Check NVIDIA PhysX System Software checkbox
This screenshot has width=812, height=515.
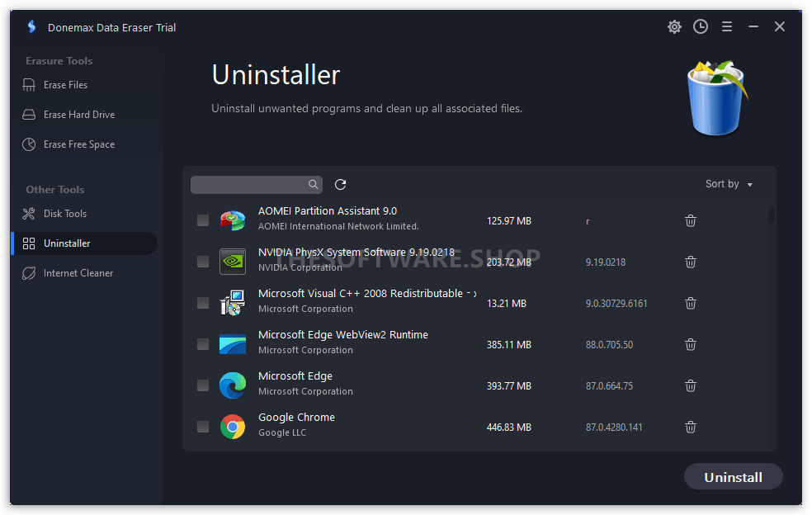coord(203,262)
